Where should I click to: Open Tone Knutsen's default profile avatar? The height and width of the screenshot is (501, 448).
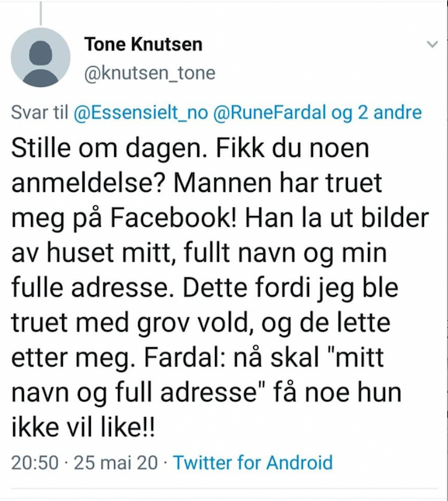[40, 57]
